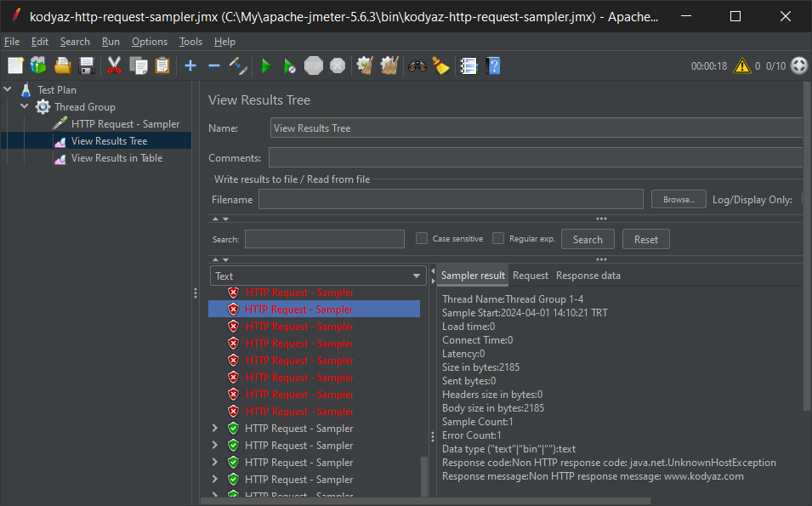Open the Tools menu
The image size is (812, 506).
tap(190, 42)
